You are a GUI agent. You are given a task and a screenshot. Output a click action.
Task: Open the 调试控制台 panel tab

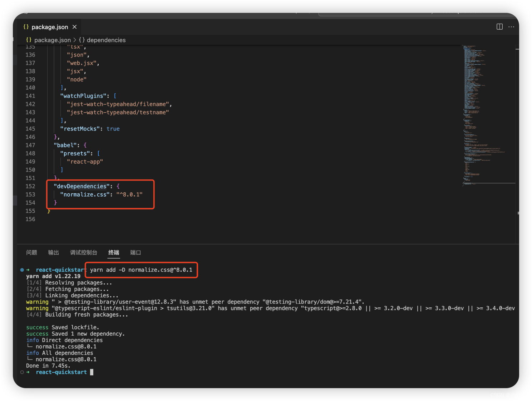[x=84, y=253]
